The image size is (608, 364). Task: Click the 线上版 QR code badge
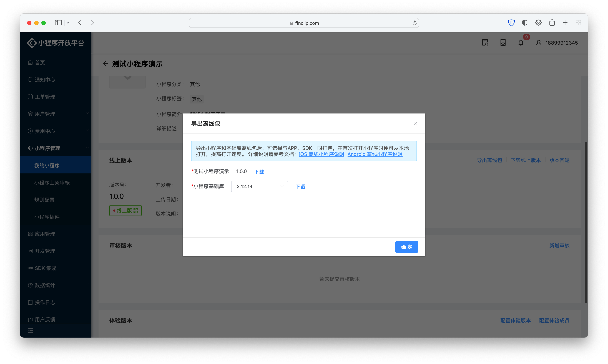pos(125,211)
